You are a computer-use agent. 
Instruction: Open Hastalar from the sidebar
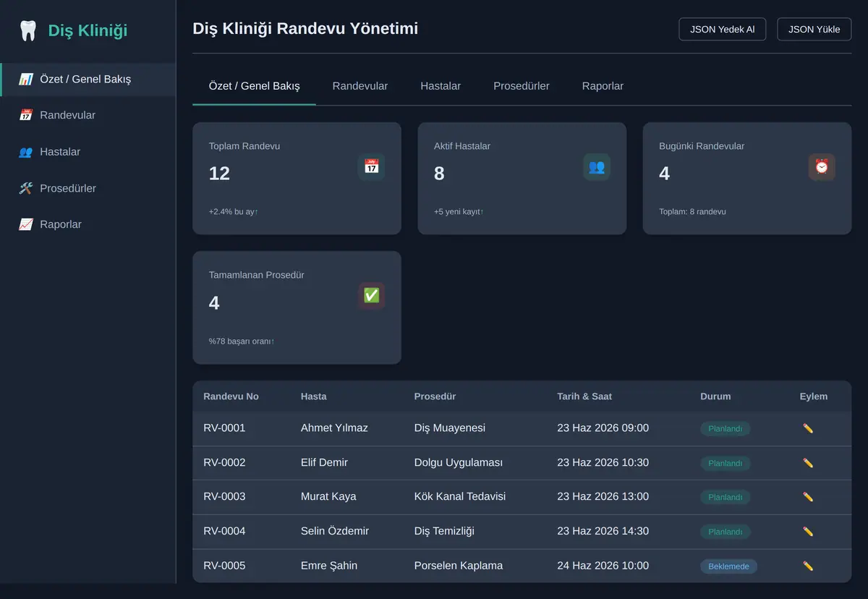(x=88, y=152)
